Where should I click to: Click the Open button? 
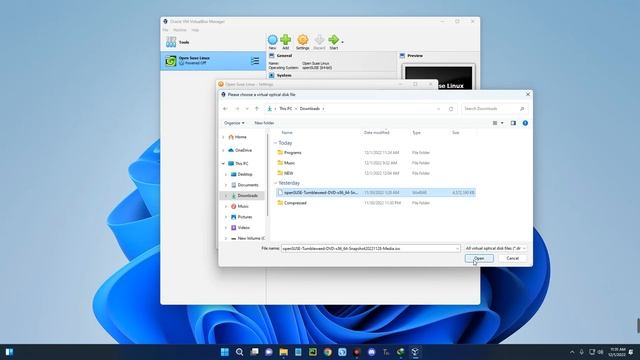click(x=479, y=258)
